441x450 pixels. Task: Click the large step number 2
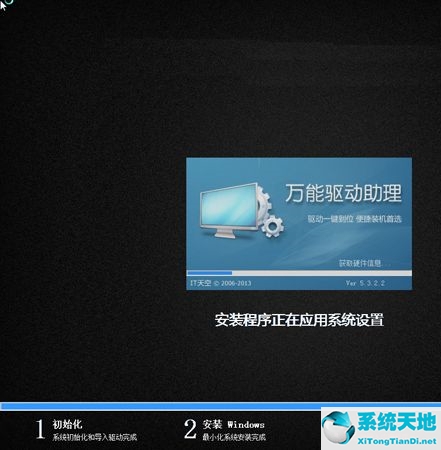[190, 429]
